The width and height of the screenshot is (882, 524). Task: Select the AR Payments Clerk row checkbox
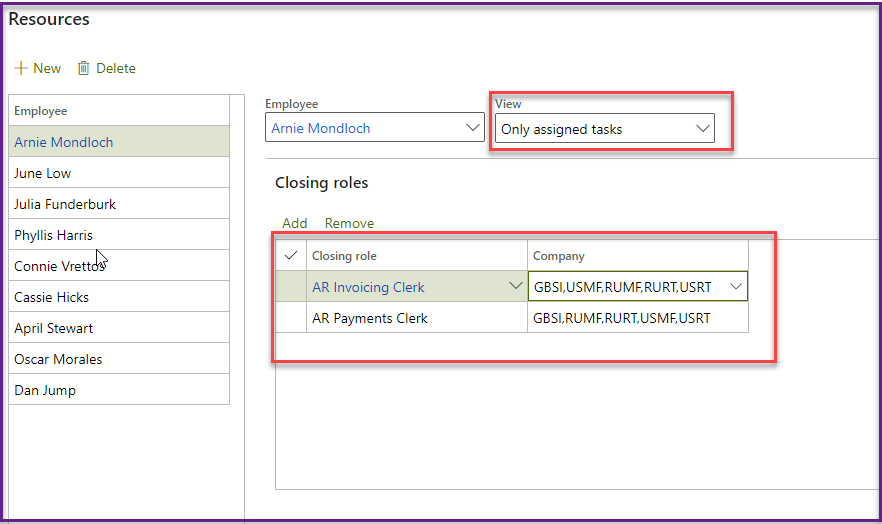tap(291, 318)
